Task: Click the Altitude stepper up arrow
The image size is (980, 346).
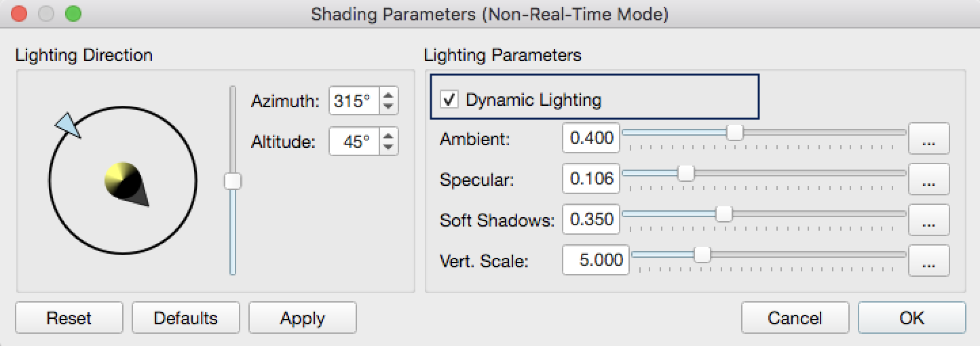Action: pos(388,136)
